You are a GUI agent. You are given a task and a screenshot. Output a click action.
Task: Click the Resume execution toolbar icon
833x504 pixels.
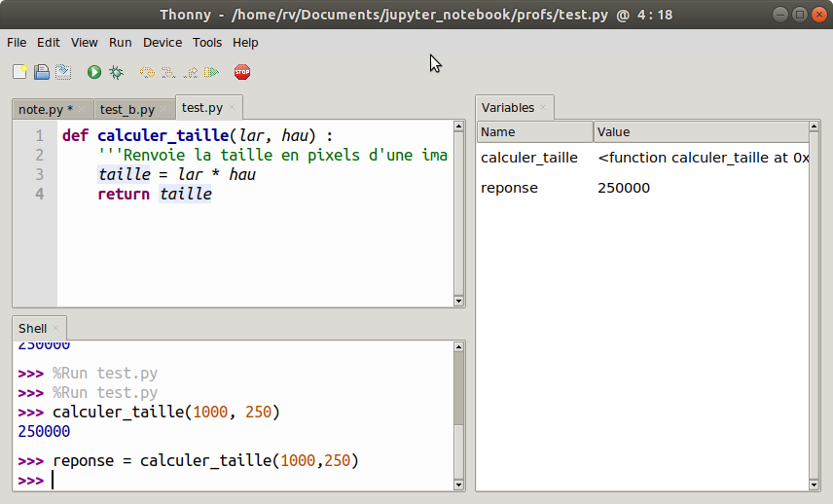pos(211,72)
